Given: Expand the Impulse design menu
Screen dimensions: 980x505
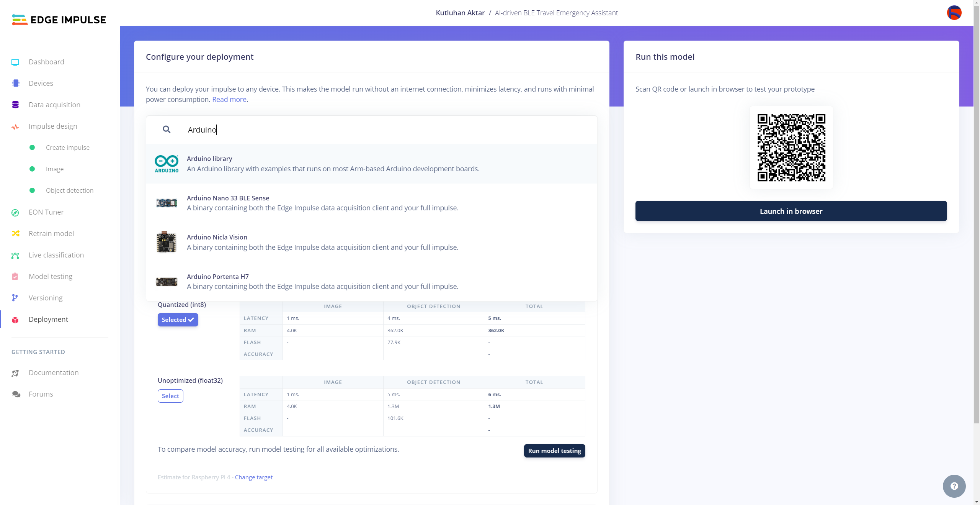Looking at the screenshot, I should pyautogui.click(x=53, y=126).
